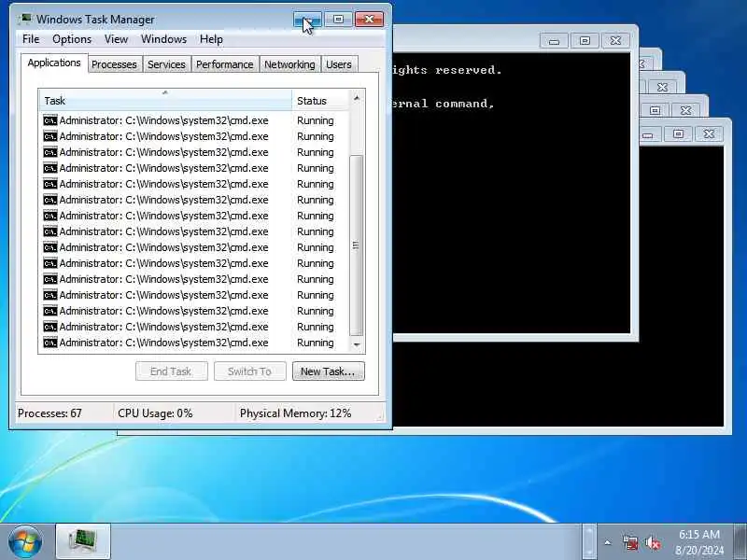Screen dimensions: 747x560
Task: Maximize the cmd window showing 'ights reserved.'
Action: [585, 41]
